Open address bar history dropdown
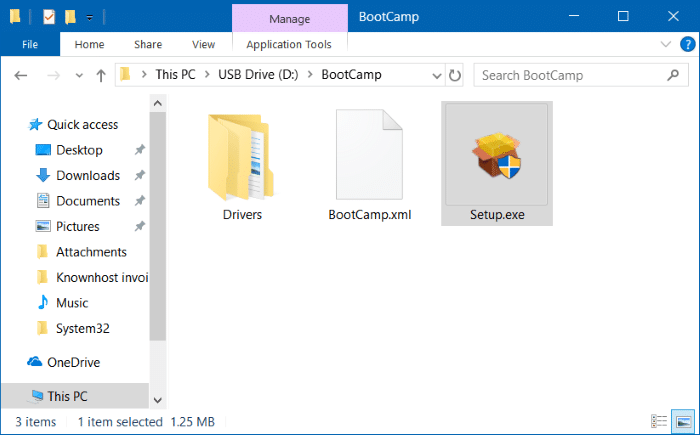Screen dimensions: 700x435 click(x=437, y=75)
